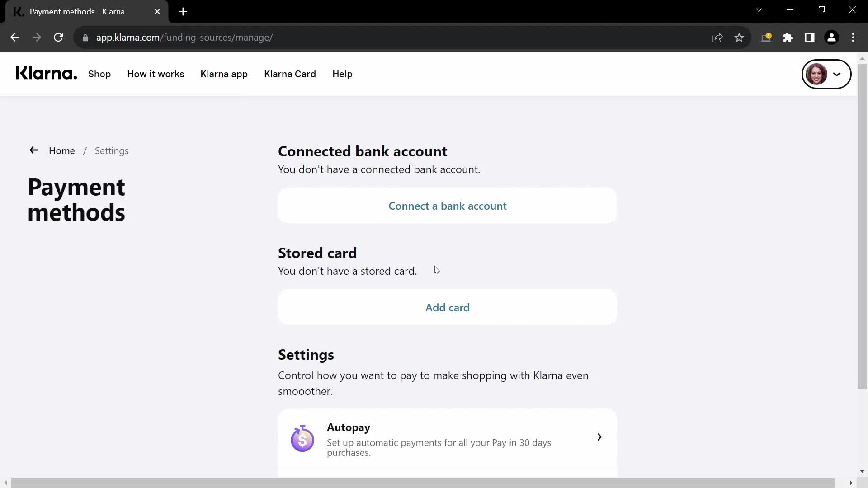
Task: Click scroll up arrow on vertical scrollbar
Action: [x=862, y=58]
